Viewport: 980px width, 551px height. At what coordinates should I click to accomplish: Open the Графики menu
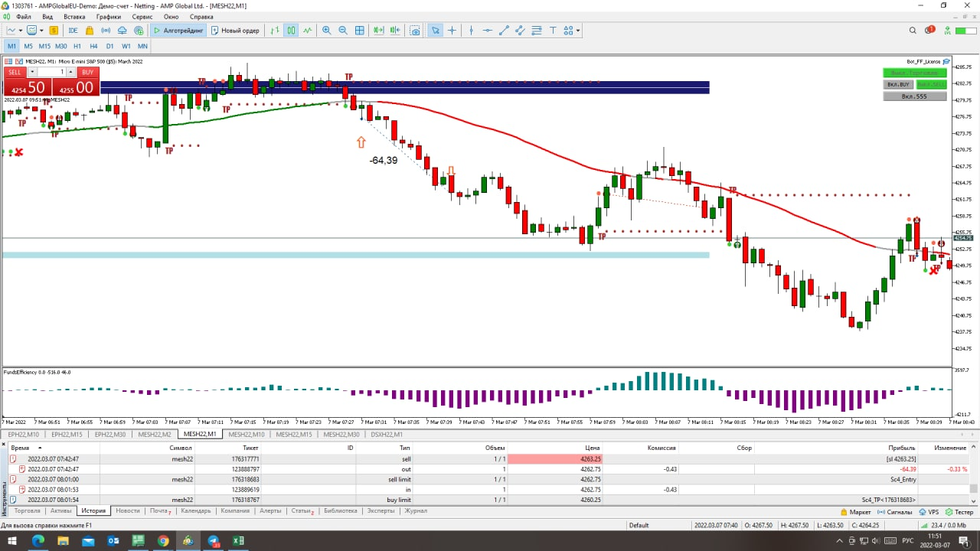[x=109, y=16]
